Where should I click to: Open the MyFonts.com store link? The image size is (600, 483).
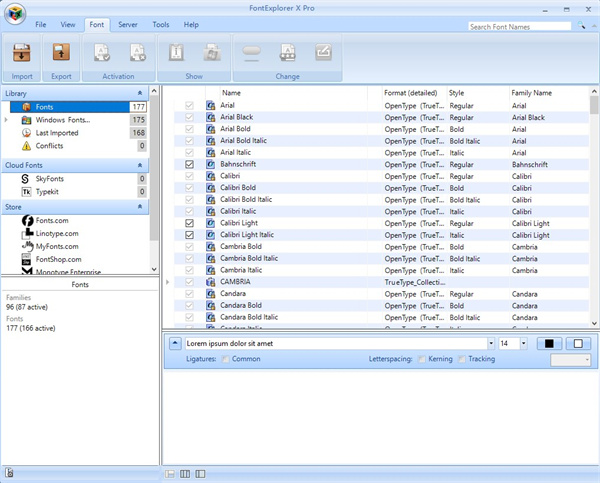pos(56,246)
